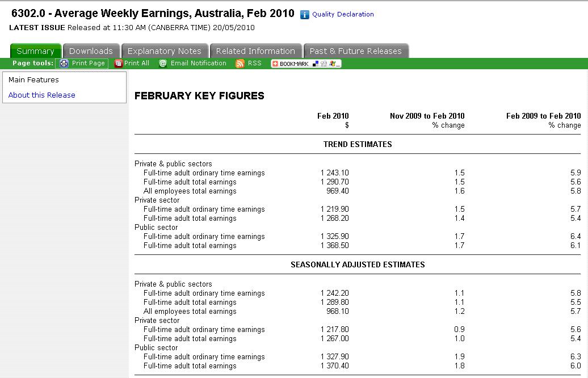This screenshot has height=378, width=588.
Task: Click the value 1 289.80
Action: (x=334, y=303)
